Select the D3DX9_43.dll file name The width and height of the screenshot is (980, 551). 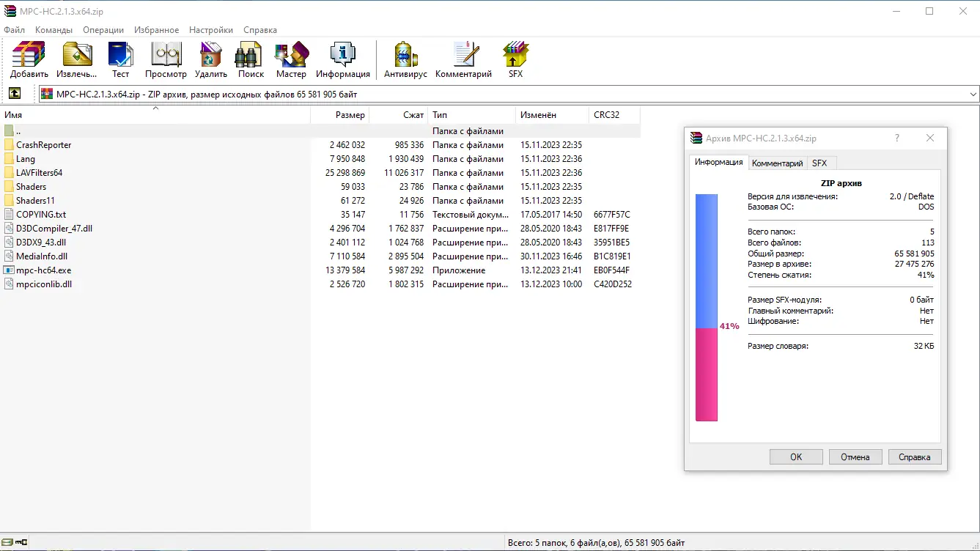pyautogui.click(x=41, y=243)
